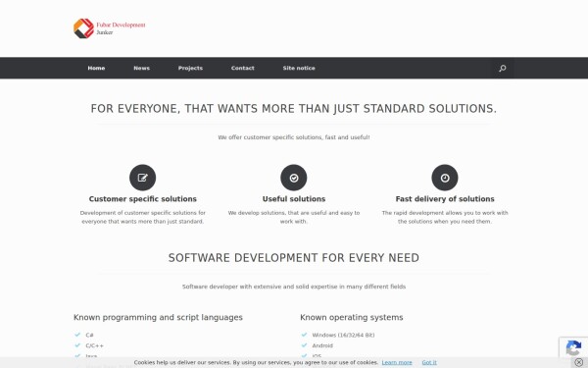
Task: Click the C# list entry
Action: pos(89,335)
